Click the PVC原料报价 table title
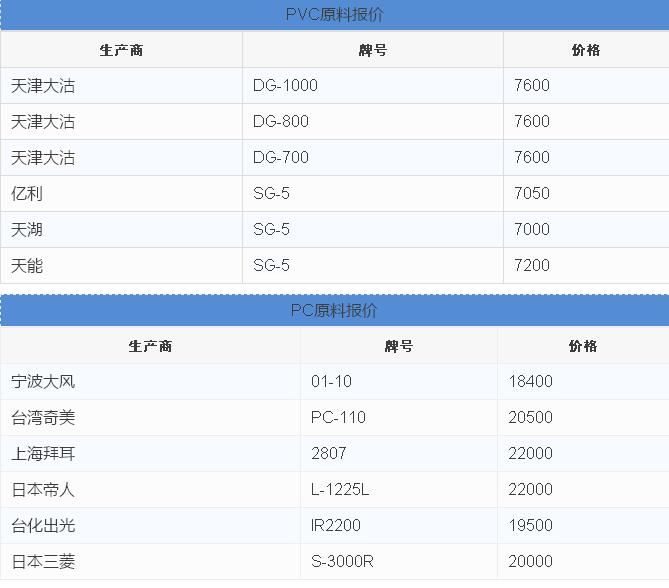This screenshot has height=588, width=669. (334, 15)
